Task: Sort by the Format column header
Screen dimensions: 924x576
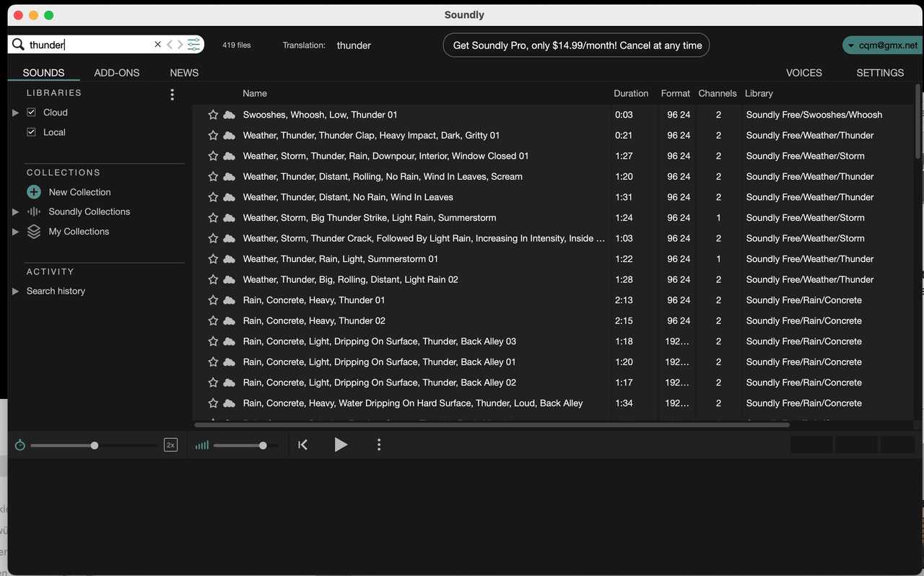Action: click(x=676, y=94)
